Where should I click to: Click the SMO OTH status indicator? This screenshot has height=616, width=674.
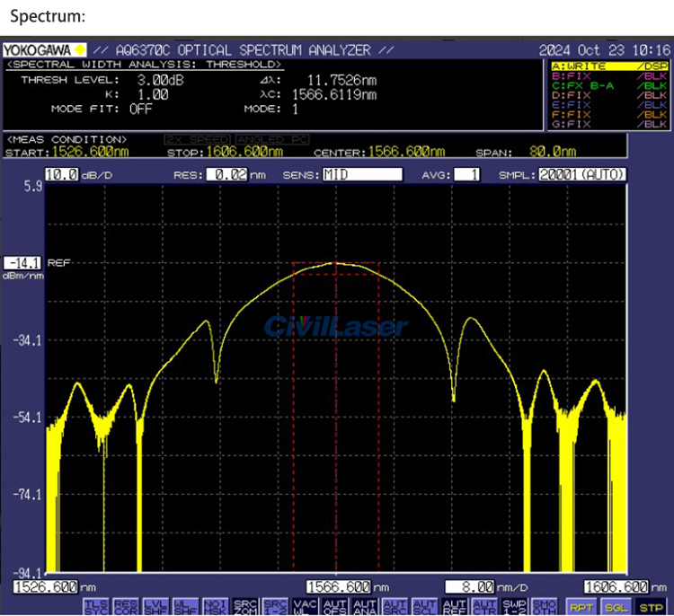tap(544, 606)
